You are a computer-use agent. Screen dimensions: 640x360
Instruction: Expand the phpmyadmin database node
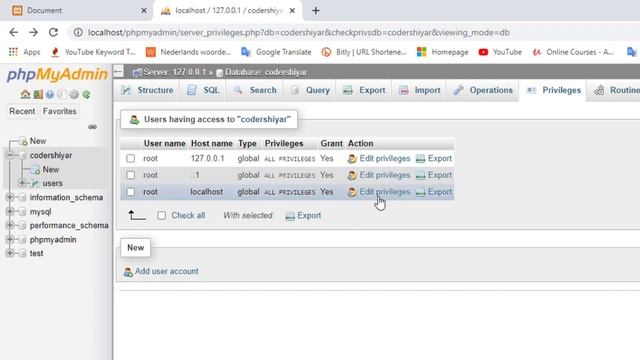(10, 239)
